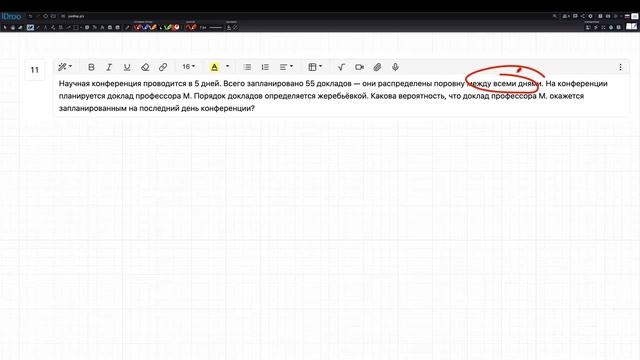
Task: Insert a numbered list
Action: coord(265,67)
